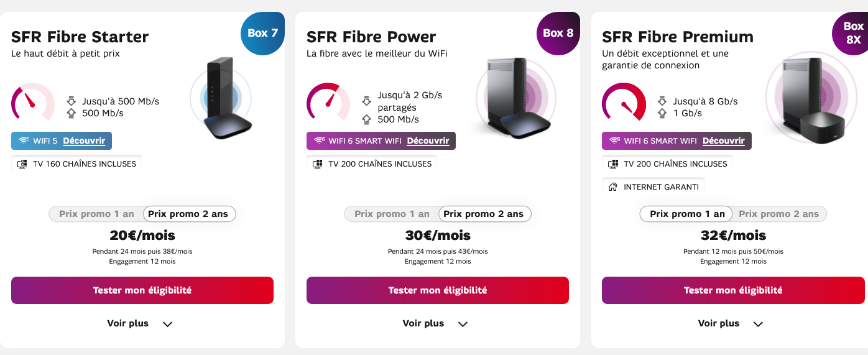Expand Voir plus under Fibre Premium
Screen dimensions: 868x355
(x=730, y=323)
